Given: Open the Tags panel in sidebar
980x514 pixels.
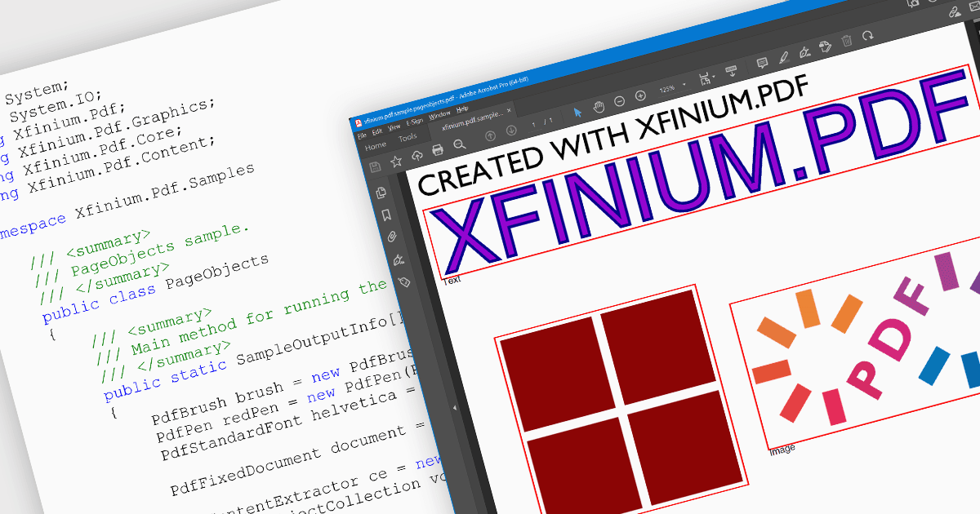Looking at the screenshot, I should point(403,282).
